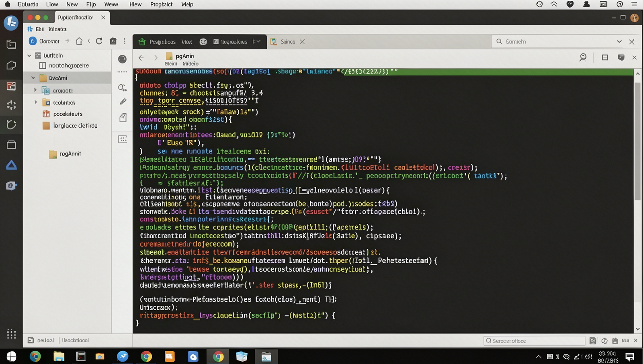The width and height of the screenshot is (643, 364).
Task: Navigate forward in the editor
Action: pos(156,58)
